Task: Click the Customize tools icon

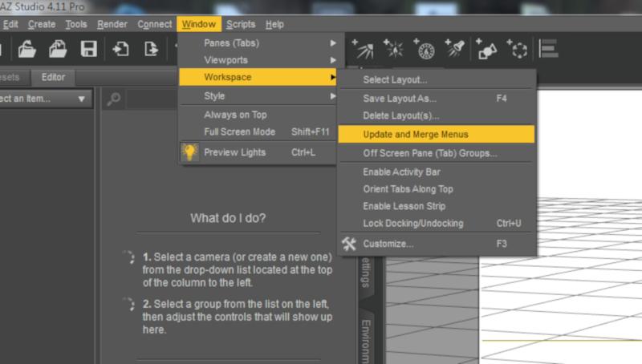Action: click(x=349, y=244)
